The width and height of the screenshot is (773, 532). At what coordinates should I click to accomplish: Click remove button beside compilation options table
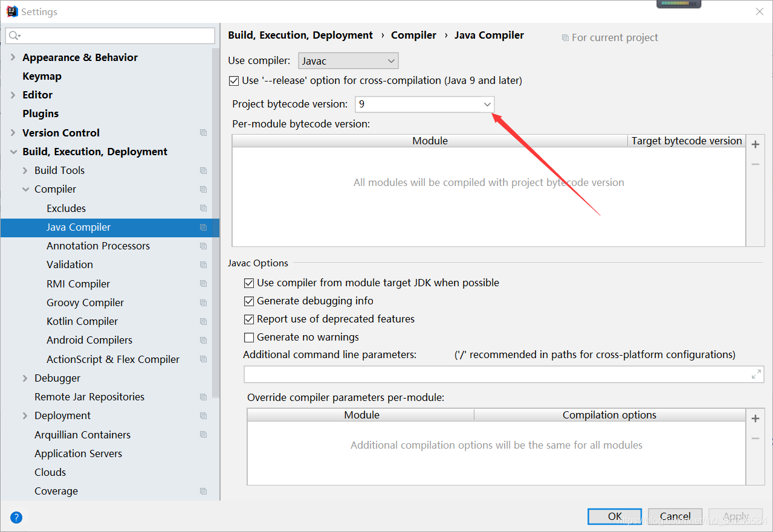click(755, 438)
